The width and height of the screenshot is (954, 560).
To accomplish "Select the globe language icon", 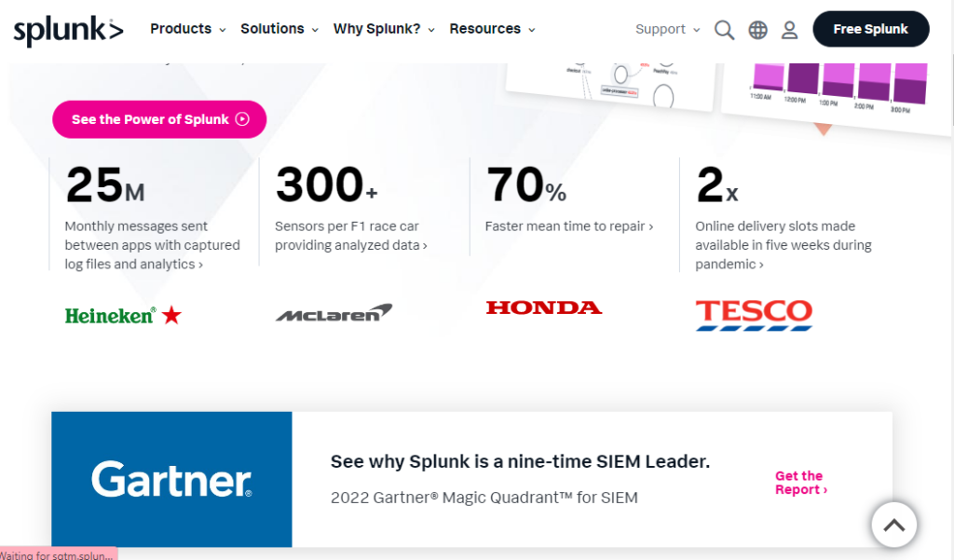I will click(x=757, y=29).
